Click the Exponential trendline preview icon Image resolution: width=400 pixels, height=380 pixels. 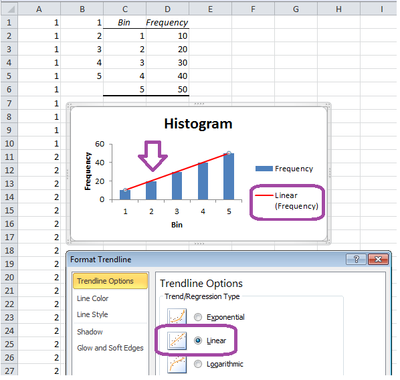click(x=177, y=316)
